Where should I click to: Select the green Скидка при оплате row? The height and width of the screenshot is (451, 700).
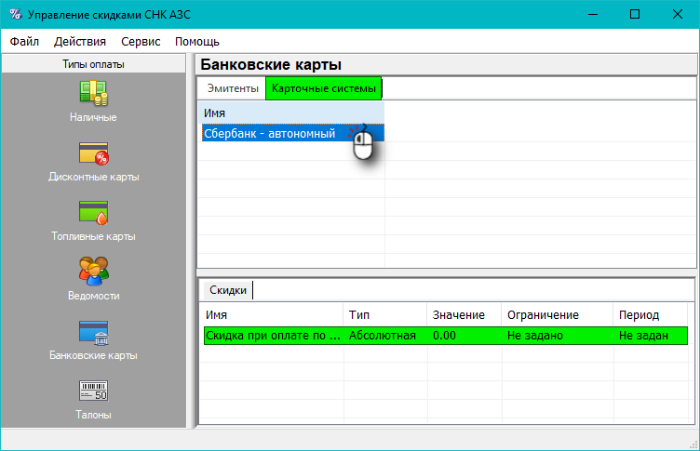(272, 336)
